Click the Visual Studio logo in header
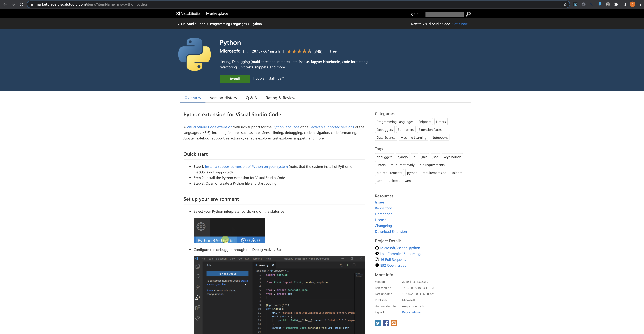 [188, 14]
